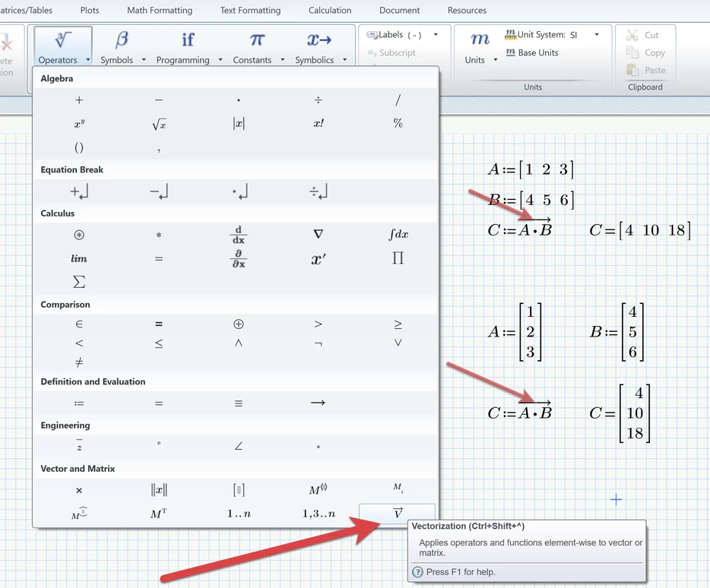
Task: Insert the square root operator
Action: pyautogui.click(x=159, y=124)
